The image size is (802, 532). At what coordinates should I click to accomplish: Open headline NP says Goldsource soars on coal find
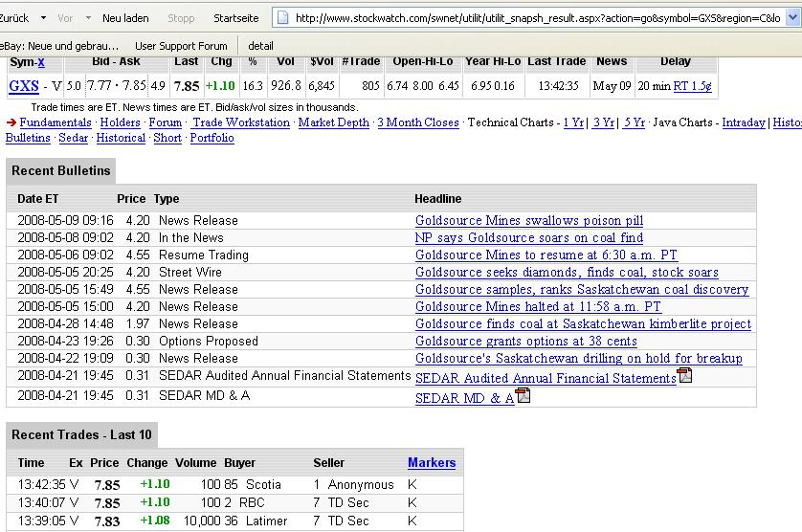[x=529, y=238]
